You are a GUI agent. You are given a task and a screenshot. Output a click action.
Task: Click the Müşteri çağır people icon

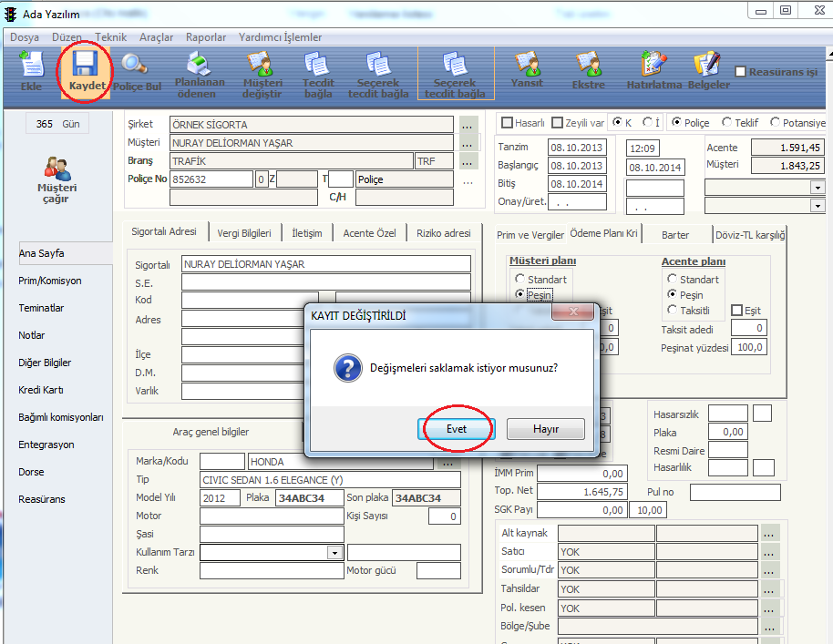[56, 169]
